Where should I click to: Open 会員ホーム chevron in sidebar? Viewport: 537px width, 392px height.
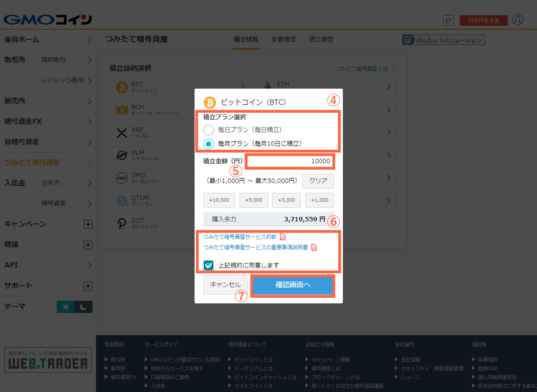click(x=90, y=40)
